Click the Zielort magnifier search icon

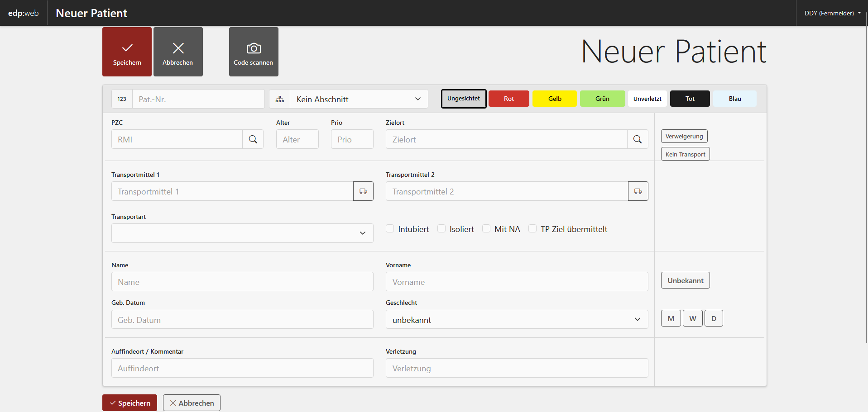638,139
